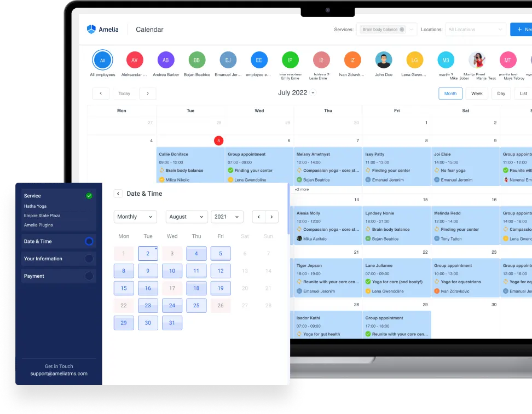Advance booking date picker to next month
This screenshot has width=532, height=414.
(272, 217)
